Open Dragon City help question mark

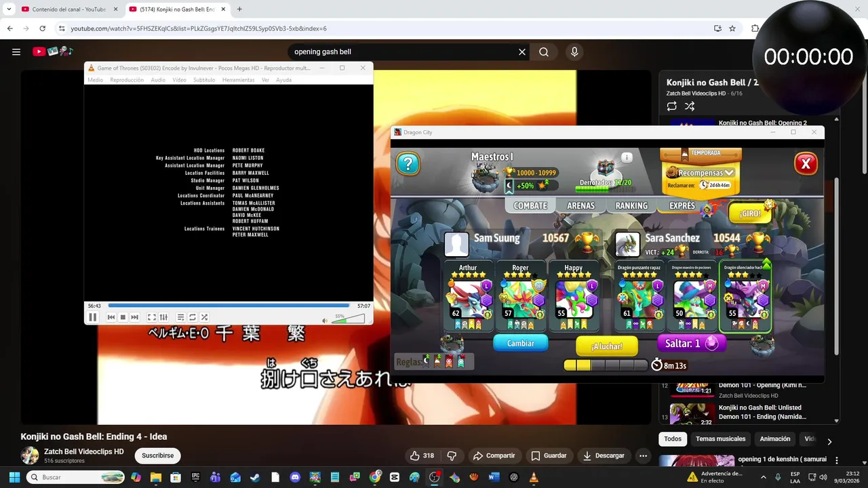[408, 163]
